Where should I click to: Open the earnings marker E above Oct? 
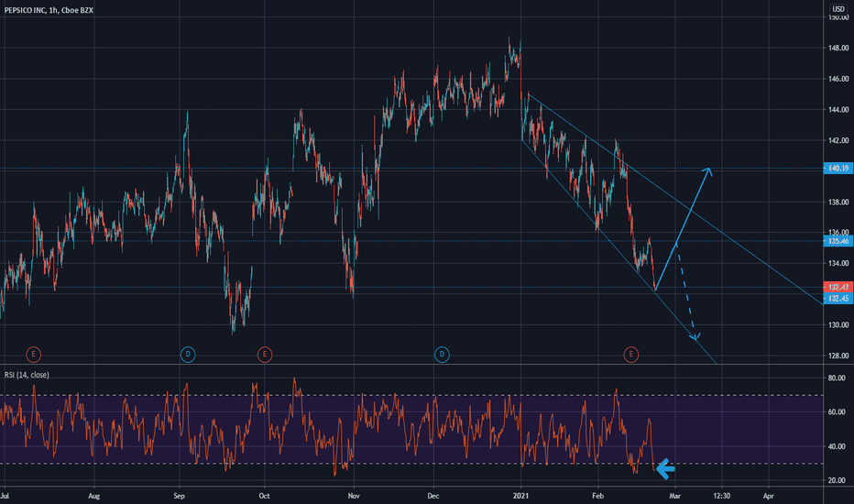point(265,355)
